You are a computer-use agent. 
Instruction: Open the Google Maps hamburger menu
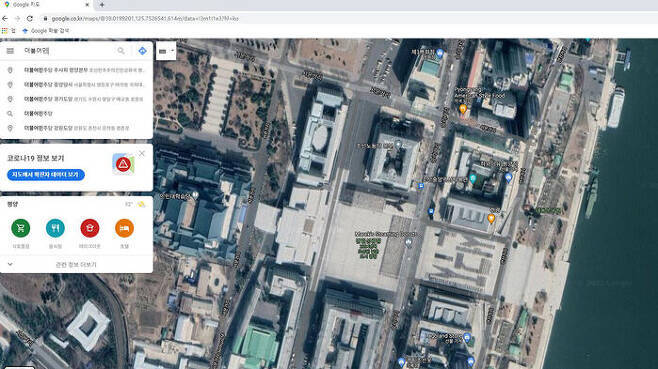point(10,51)
